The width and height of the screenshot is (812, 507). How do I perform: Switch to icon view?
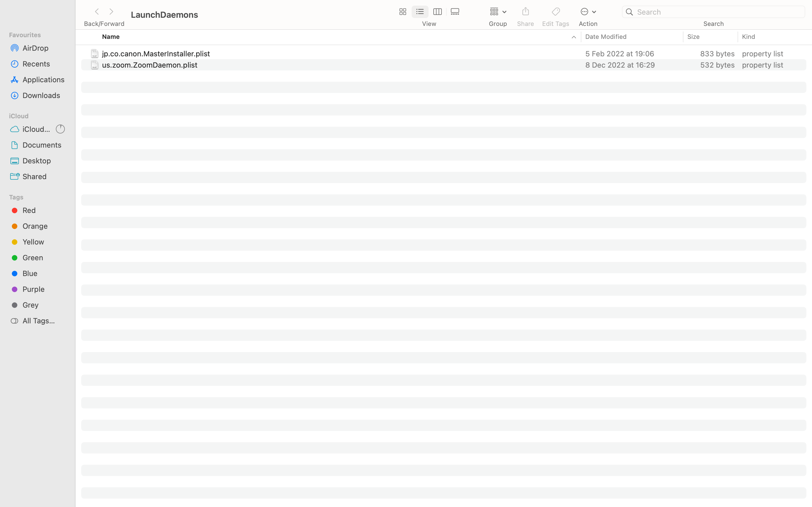pos(402,12)
